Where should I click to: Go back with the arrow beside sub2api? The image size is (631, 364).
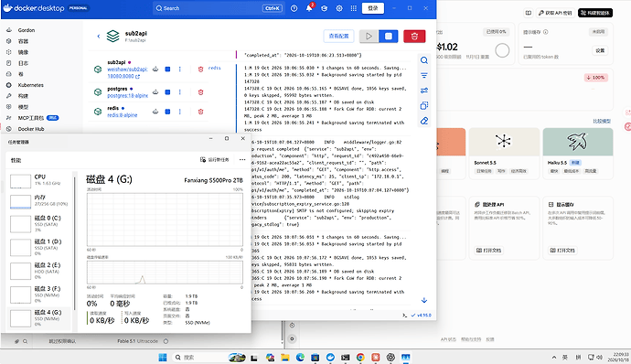[x=98, y=37]
